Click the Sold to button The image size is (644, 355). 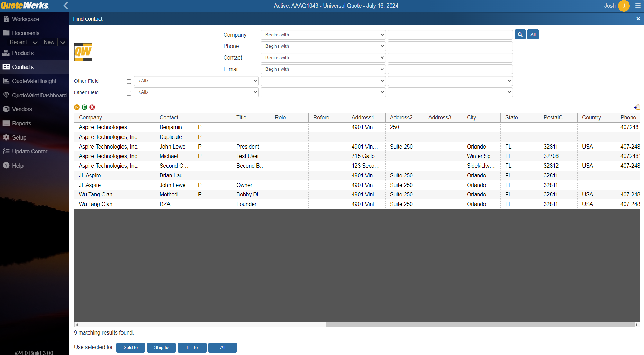(x=130, y=347)
